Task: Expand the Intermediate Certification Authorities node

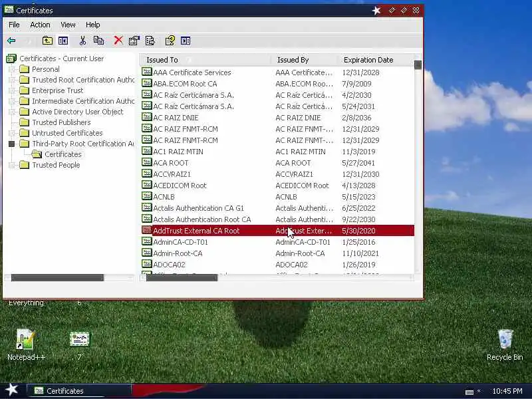Action: point(12,101)
